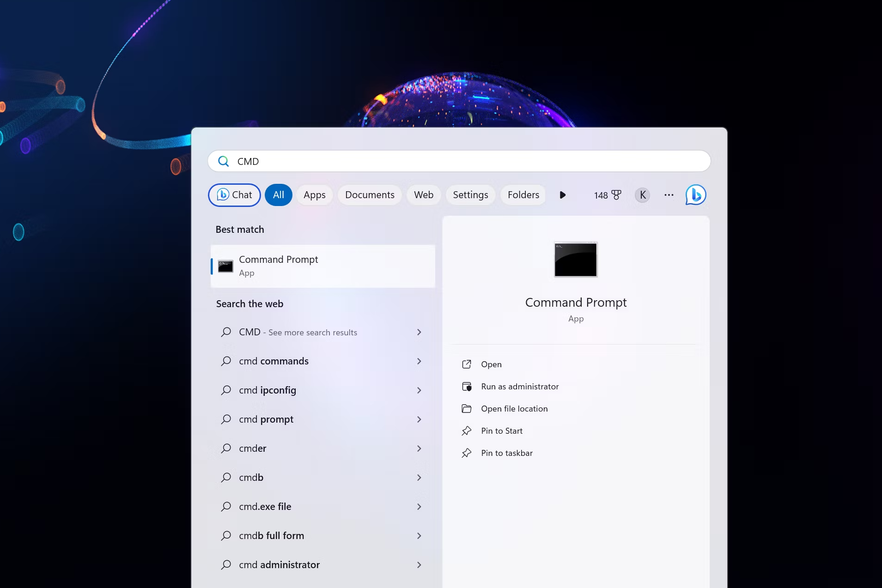The image size is (882, 588).
Task: Click Pin to Start action
Action: [502, 431]
